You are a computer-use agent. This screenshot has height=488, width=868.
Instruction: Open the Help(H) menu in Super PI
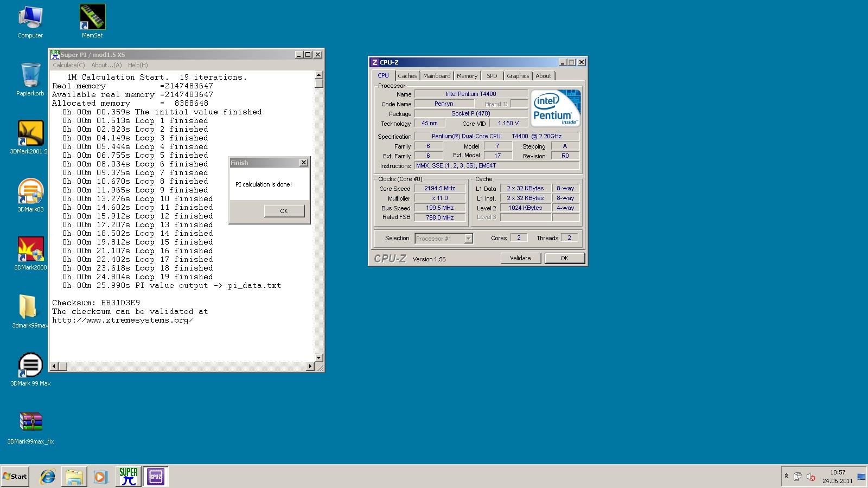click(138, 65)
